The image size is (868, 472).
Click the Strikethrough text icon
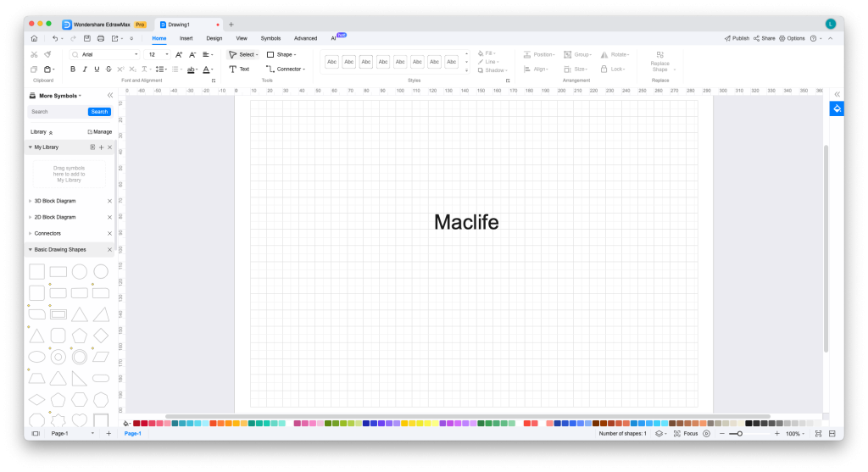(108, 69)
